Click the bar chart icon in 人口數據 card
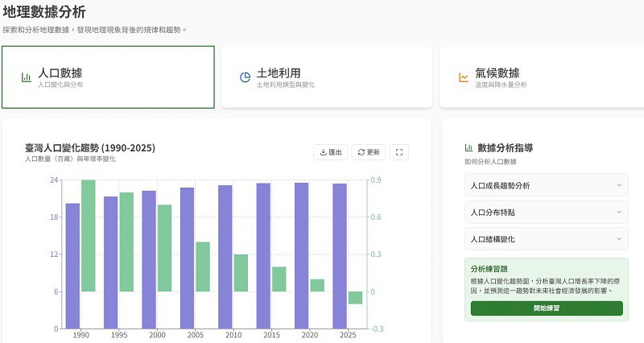The image size is (644, 343). [x=27, y=77]
